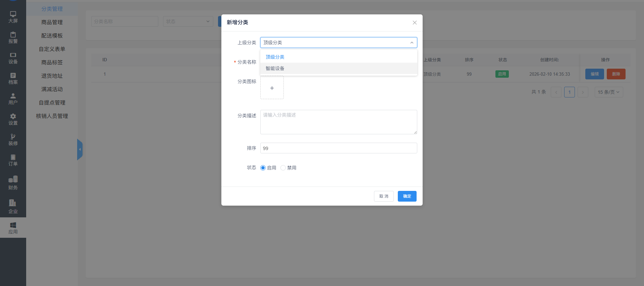644x286 pixels.
Task: Click the green 启用 status tag
Action: (502, 74)
